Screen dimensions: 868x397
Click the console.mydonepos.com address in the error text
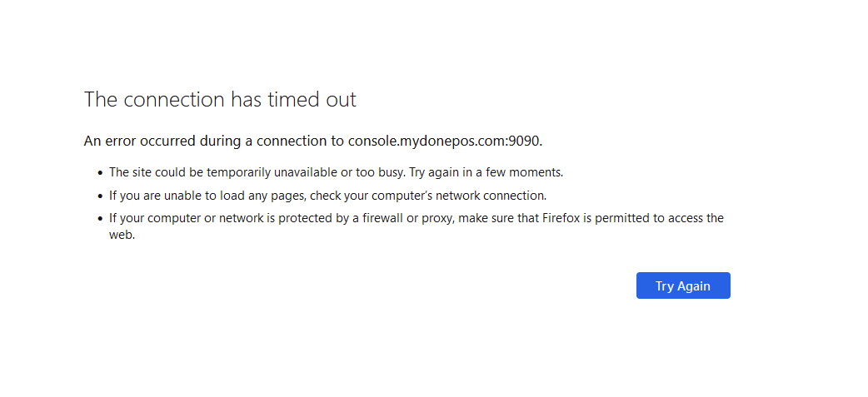coord(425,141)
